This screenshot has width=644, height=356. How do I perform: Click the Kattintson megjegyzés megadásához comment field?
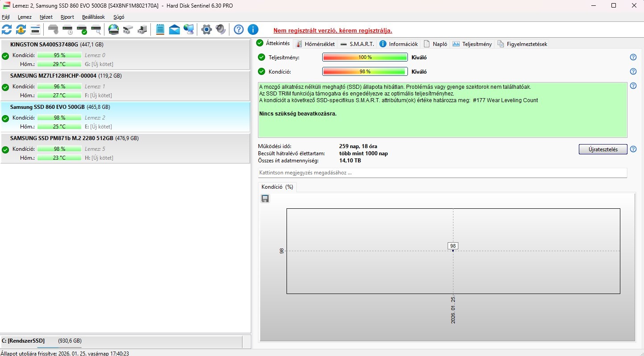[x=442, y=173]
